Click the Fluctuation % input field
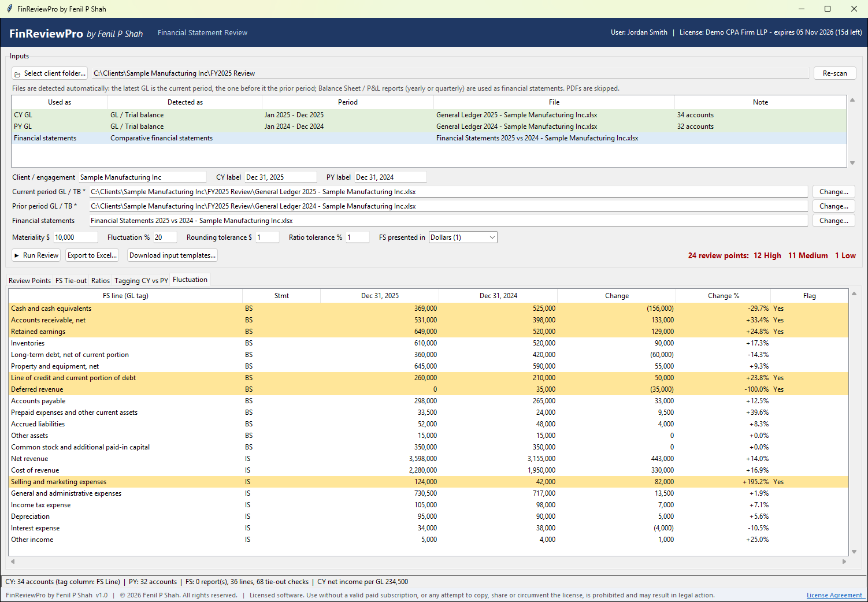Screen dimensions: 868x602 (x=165, y=237)
